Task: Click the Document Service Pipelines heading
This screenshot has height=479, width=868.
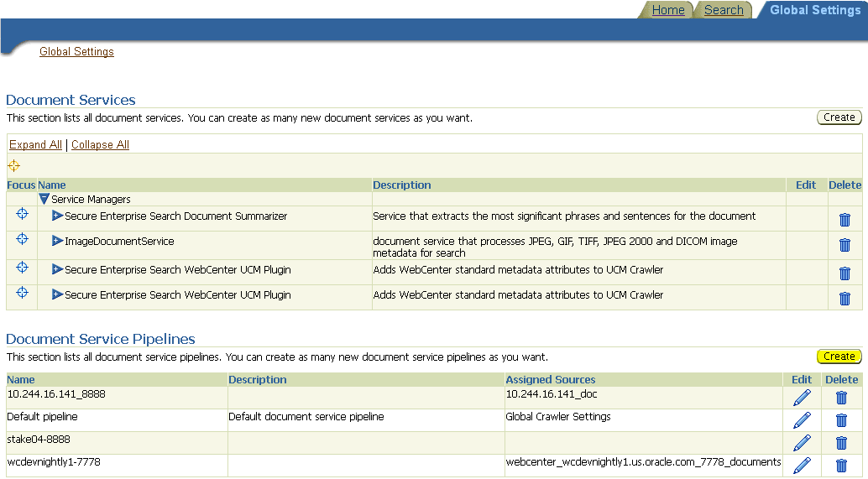Action: (x=101, y=339)
